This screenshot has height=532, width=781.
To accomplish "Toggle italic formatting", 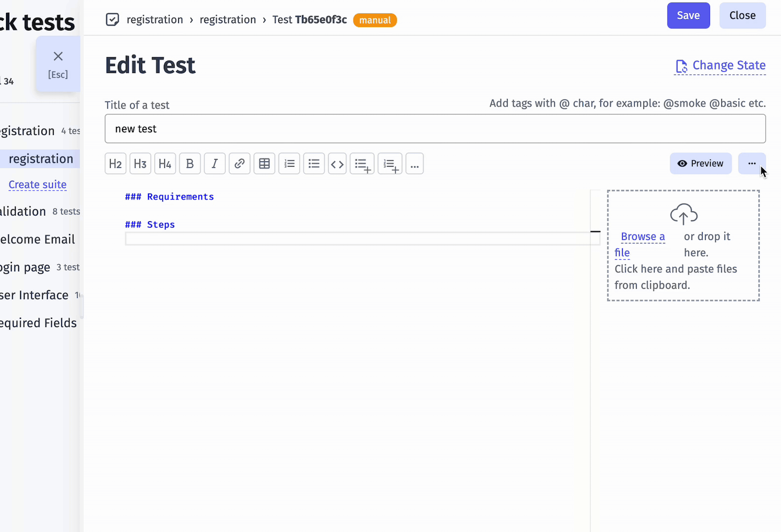I will (x=215, y=164).
